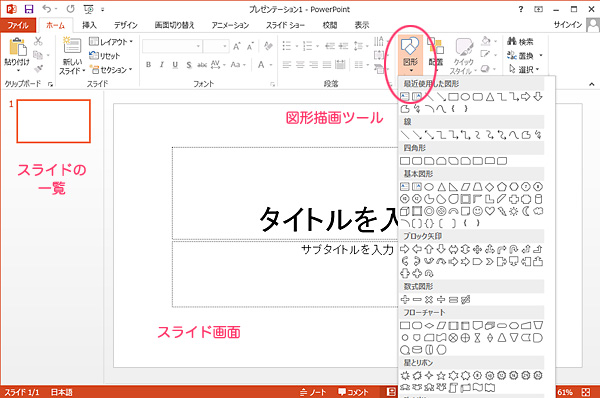Switch to the 校閲 tab
600x398 pixels.
coord(329,25)
